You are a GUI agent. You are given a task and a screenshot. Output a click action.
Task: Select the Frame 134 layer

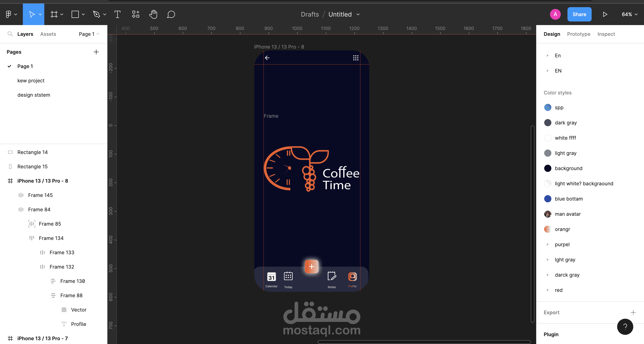[51, 238]
